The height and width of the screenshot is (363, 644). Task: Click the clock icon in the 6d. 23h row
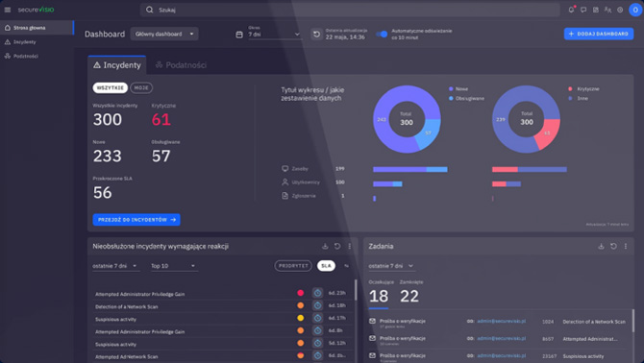click(317, 293)
